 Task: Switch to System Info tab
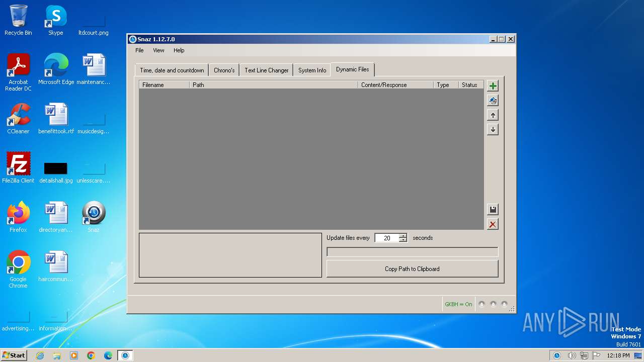(312, 70)
